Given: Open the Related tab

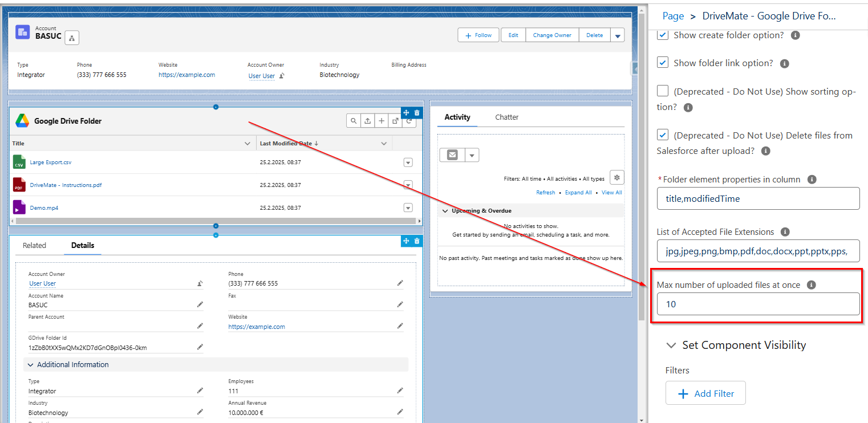Looking at the screenshot, I should pos(34,246).
